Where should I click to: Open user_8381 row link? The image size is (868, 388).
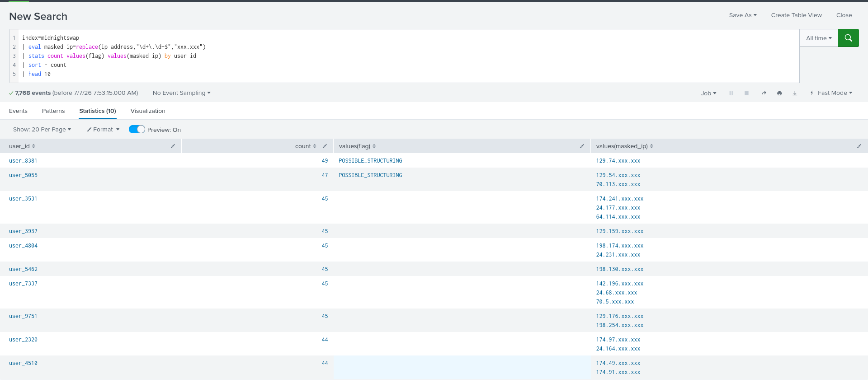23,161
